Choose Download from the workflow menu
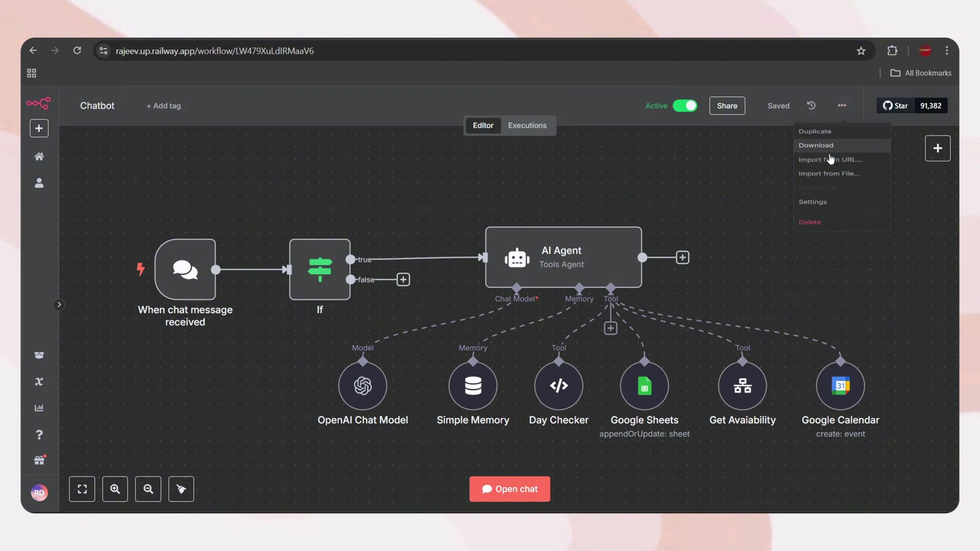The image size is (980, 551). click(816, 145)
